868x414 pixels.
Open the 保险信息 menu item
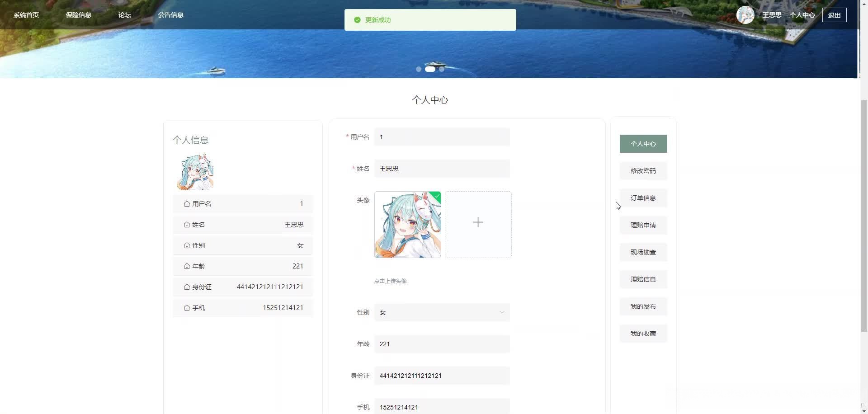pos(78,14)
